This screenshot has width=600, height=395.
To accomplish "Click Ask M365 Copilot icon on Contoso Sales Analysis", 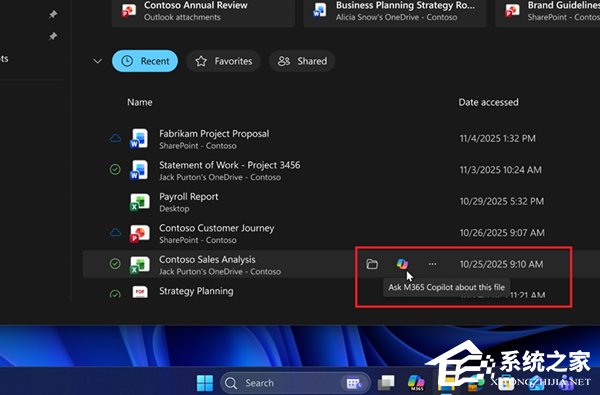I will (402, 264).
